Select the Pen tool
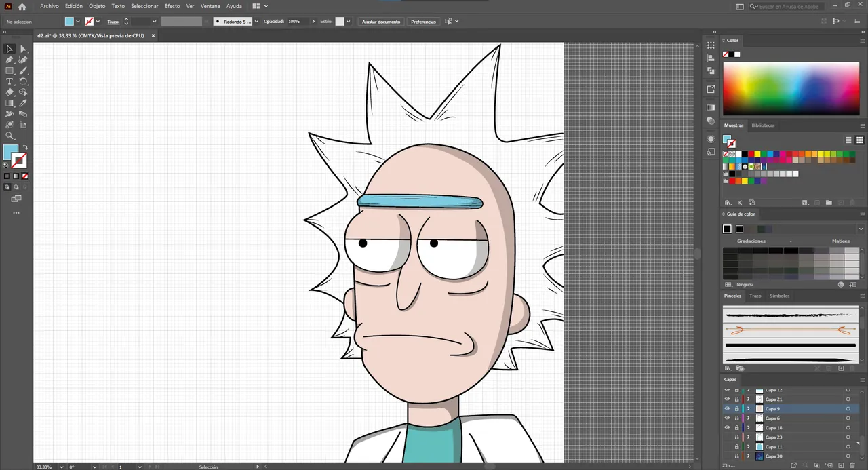The width and height of the screenshot is (868, 470). [9, 60]
